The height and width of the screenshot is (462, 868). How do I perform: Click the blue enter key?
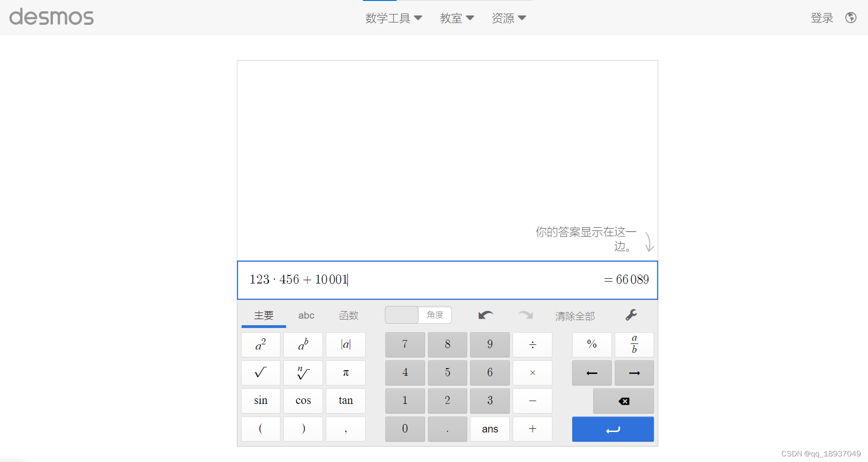pyautogui.click(x=613, y=429)
